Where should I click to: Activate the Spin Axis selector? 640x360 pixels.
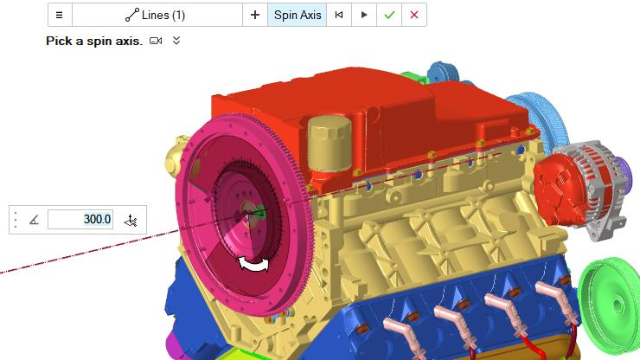click(297, 15)
